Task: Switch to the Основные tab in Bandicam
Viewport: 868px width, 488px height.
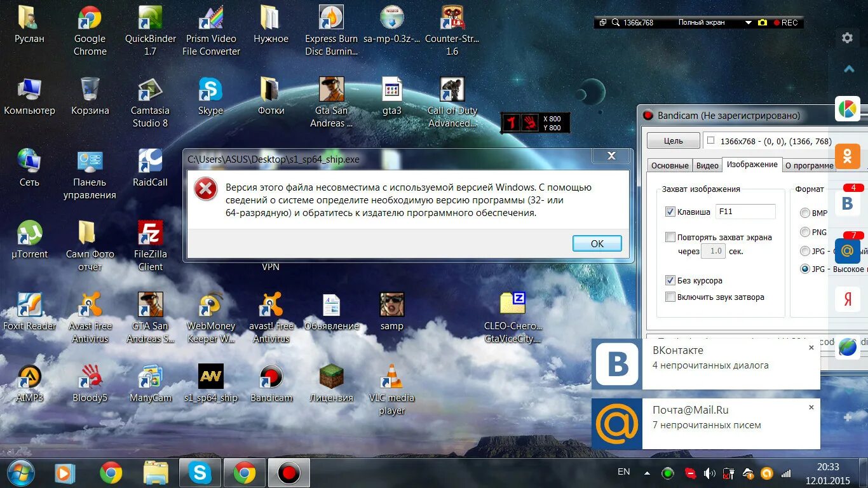Action: (x=670, y=165)
